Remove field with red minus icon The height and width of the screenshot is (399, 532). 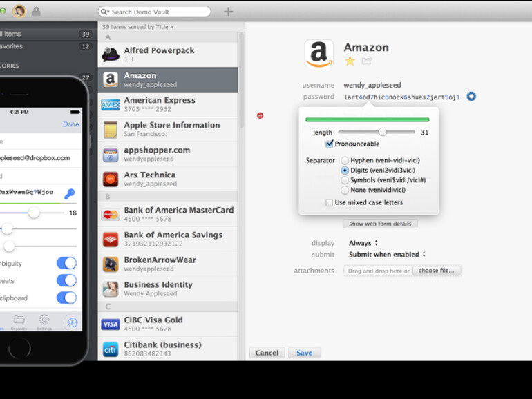point(260,115)
